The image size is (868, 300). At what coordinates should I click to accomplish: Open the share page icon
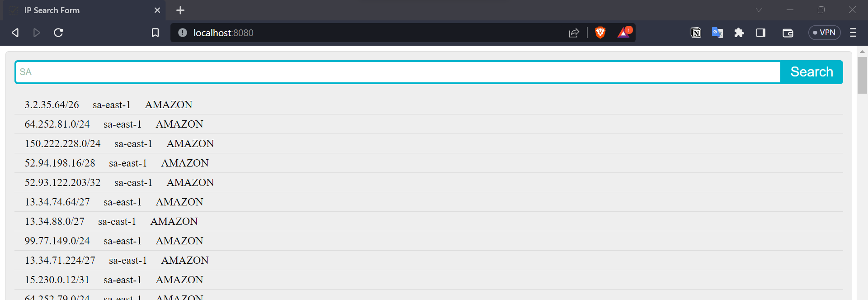(574, 33)
